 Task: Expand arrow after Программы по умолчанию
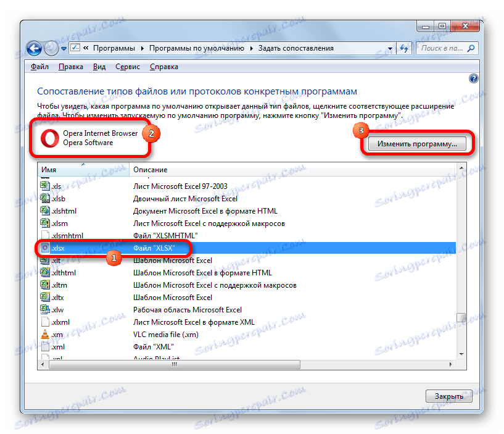point(251,49)
